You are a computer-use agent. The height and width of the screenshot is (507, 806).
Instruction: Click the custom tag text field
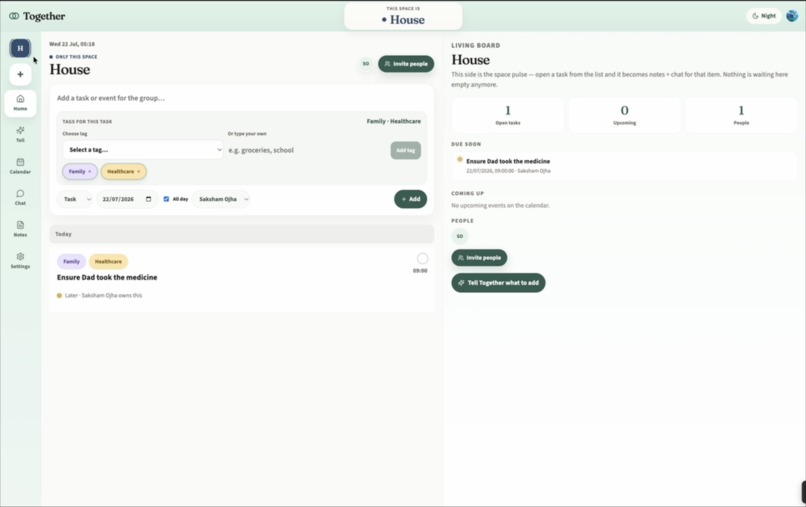tap(307, 150)
